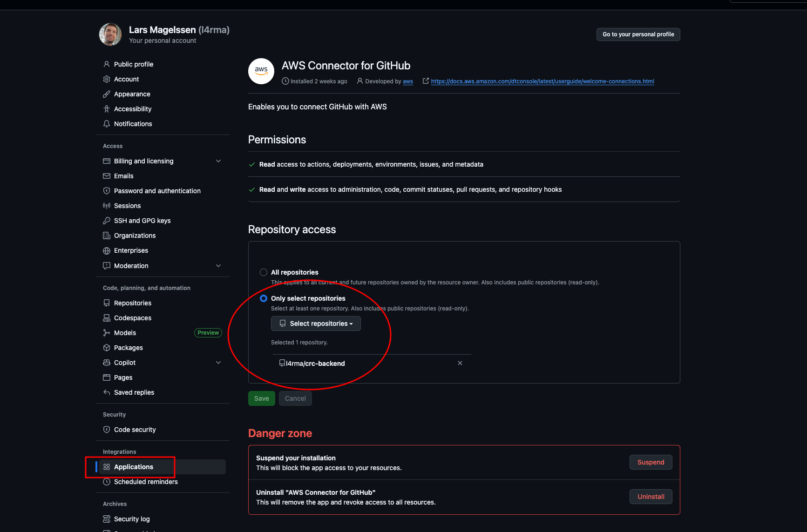
Task: Open the Applications settings page
Action: (133, 467)
